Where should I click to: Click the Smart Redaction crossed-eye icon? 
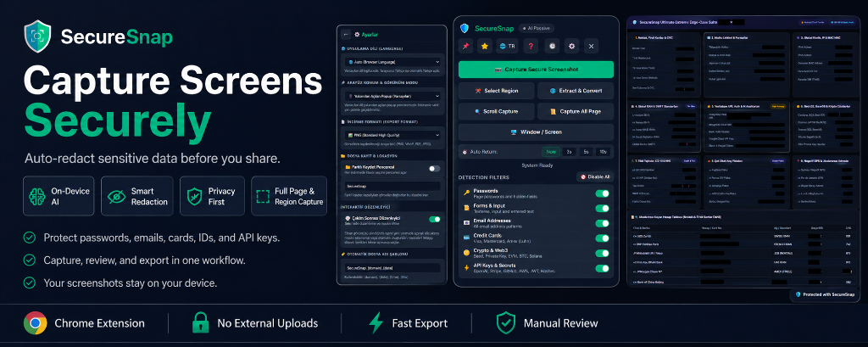click(117, 196)
